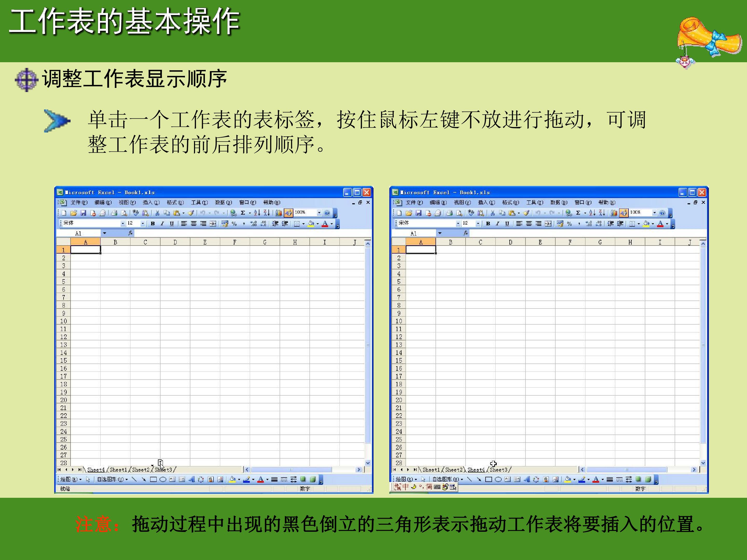747x560 pixels.
Task: Click red Font Color A in left formatting toolbar
Action: [x=325, y=223]
